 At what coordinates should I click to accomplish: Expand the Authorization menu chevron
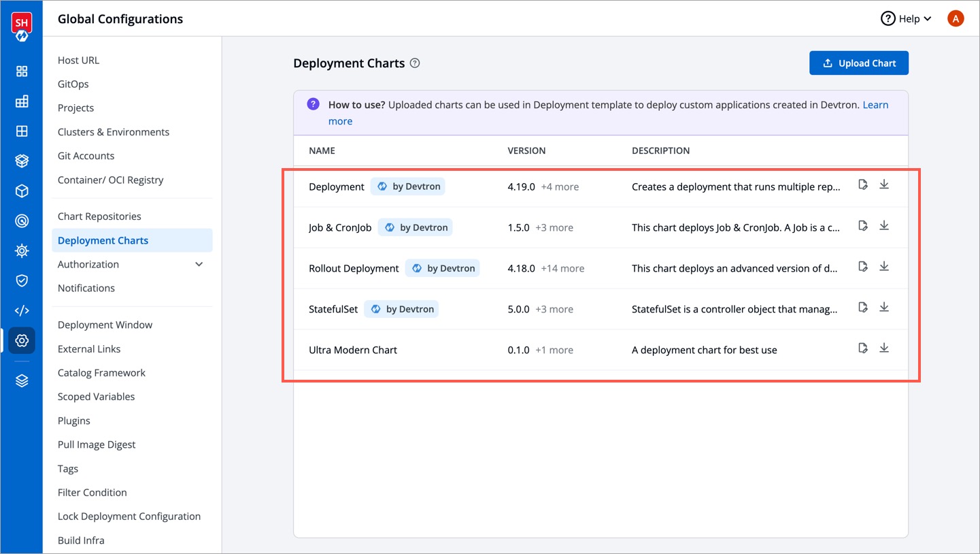(199, 264)
